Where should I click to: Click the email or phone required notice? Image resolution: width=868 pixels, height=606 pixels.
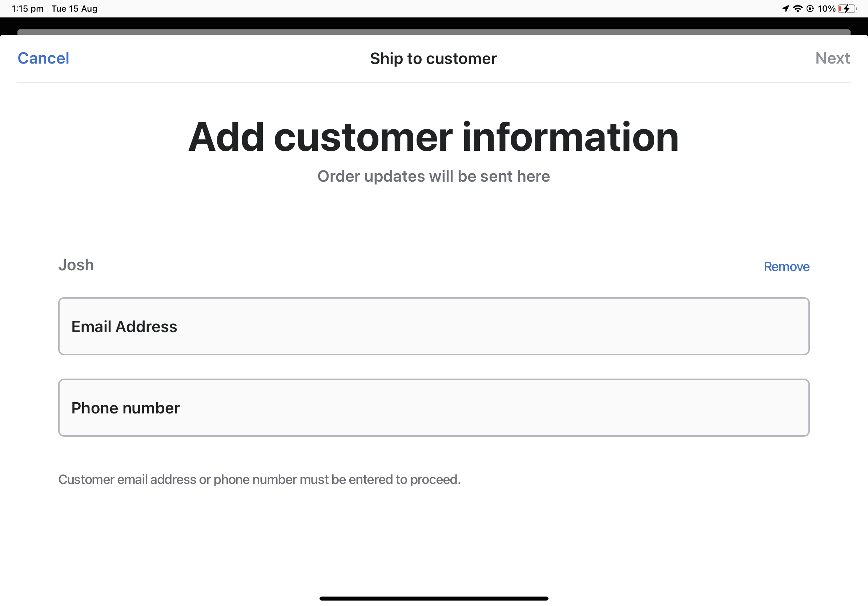(x=259, y=479)
